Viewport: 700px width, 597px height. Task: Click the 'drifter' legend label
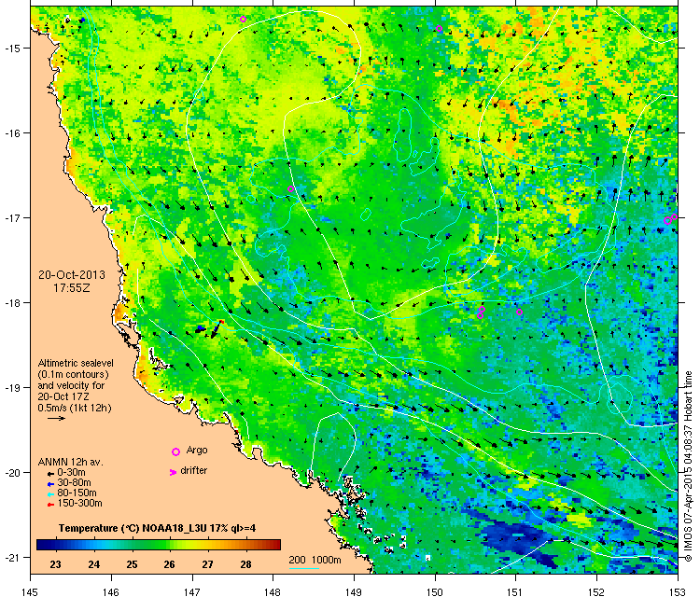coord(194,471)
